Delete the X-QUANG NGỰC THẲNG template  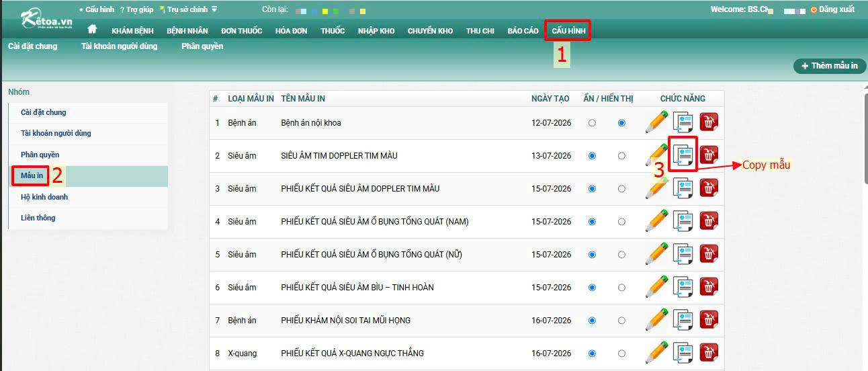coord(709,353)
